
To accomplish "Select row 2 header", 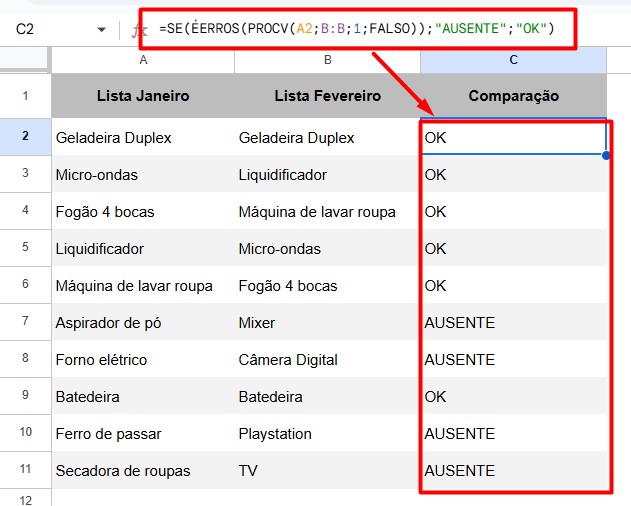I will tap(25, 136).
